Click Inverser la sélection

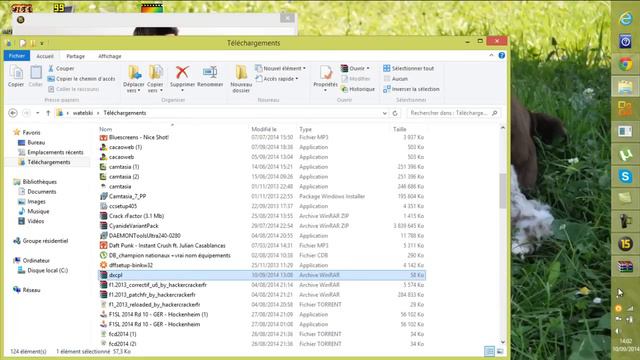coord(411,89)
